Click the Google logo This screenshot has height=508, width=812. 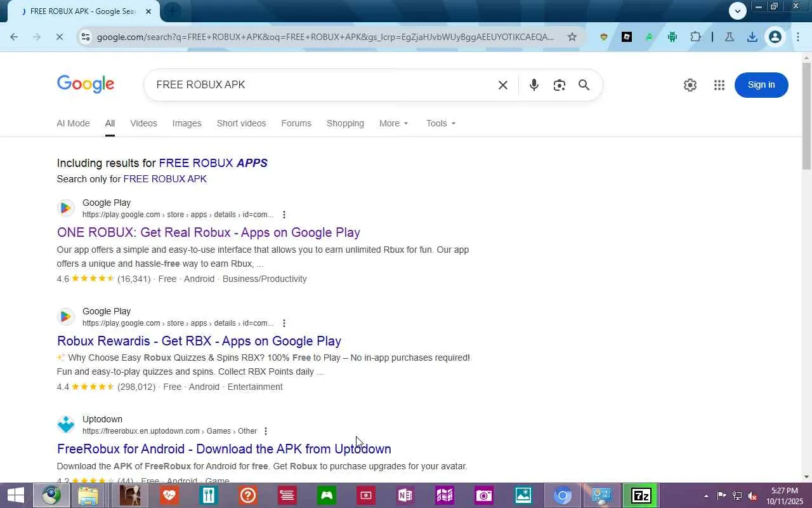pos(86,84)
